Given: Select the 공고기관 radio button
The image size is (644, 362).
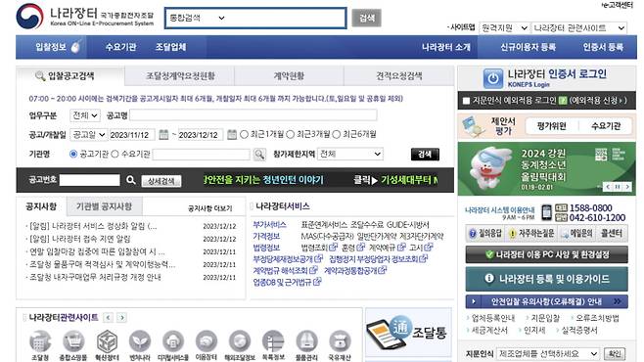Looking at the screenshot, I should pos(73,154).
